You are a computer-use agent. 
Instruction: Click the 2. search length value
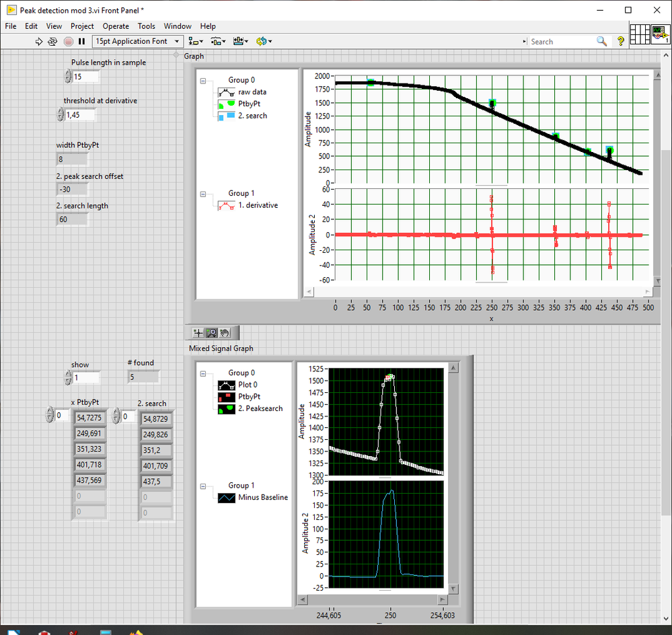tap(71, 219)
